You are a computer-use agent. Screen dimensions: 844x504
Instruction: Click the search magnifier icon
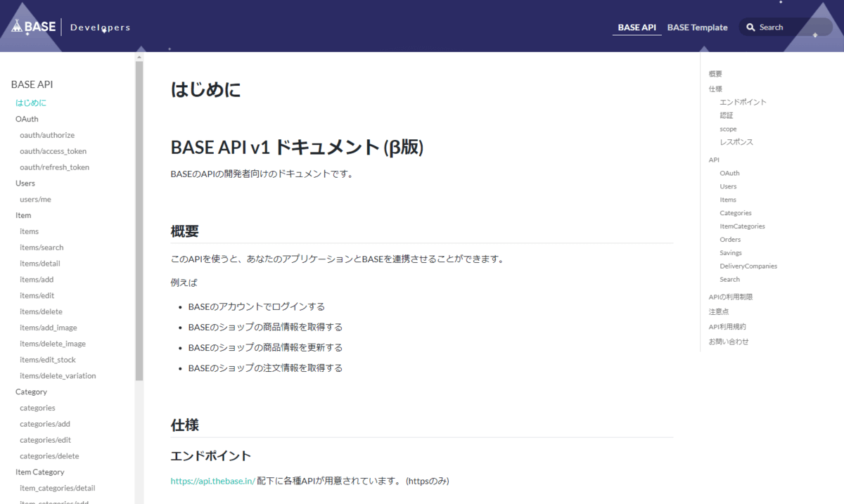click(750, 27)
